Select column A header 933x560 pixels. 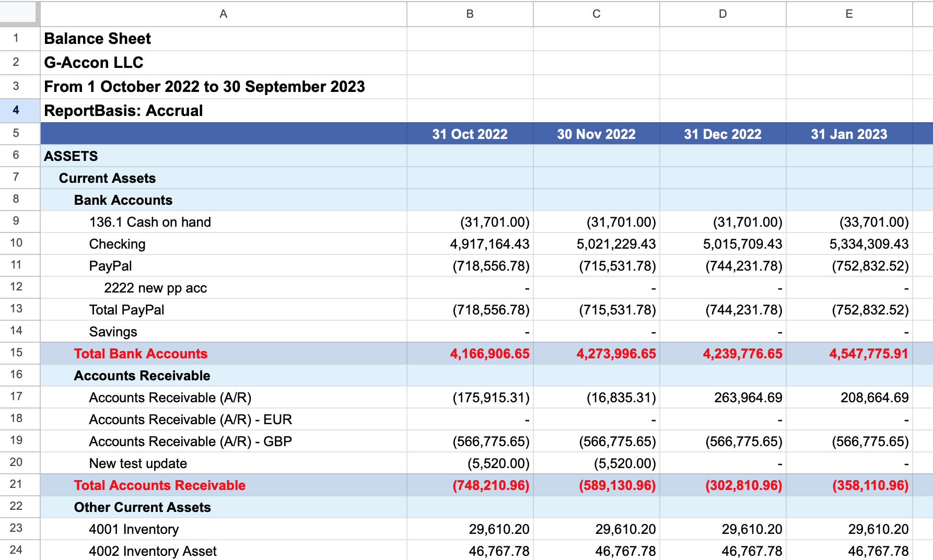point(224,14)
